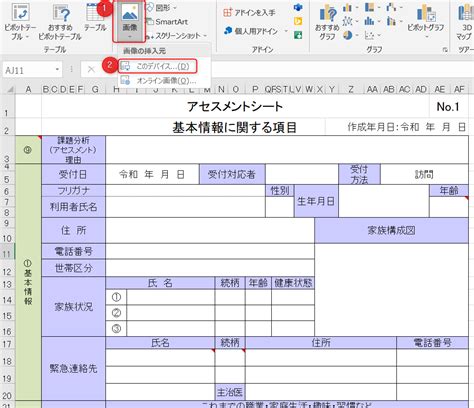Screen dimensions: 474x408
Task: Click 基本情報に関する項目 heading cell
Action: tap(234, 127)
